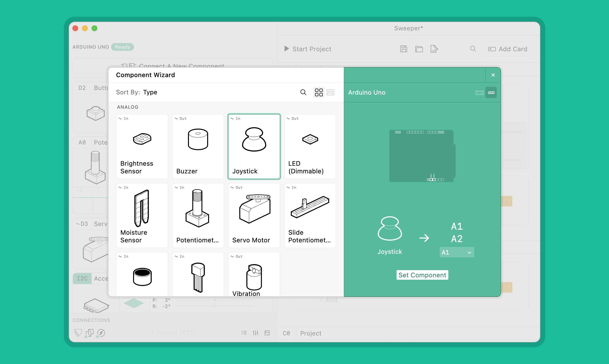This screenshot has height=364, width=609.
Task: Click the + And link
Action: [328, 300]
